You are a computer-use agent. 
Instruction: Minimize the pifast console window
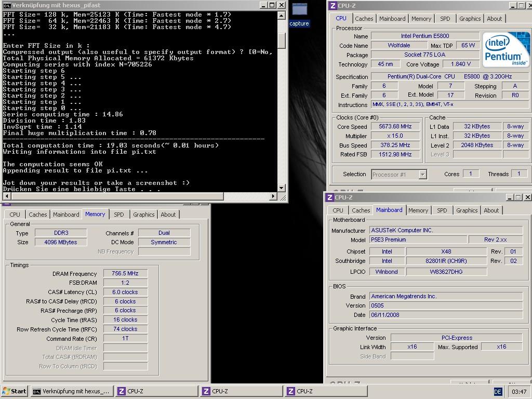pos(264,5)
